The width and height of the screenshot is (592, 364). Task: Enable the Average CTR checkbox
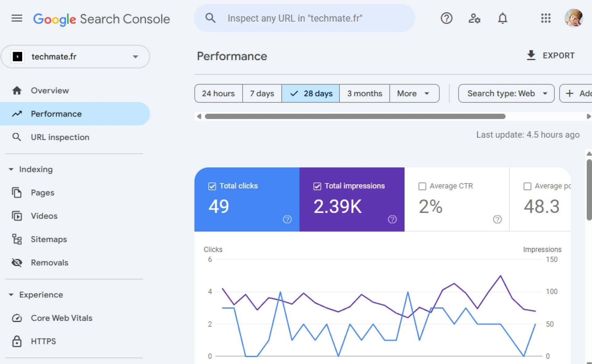[x=422, y=186]
